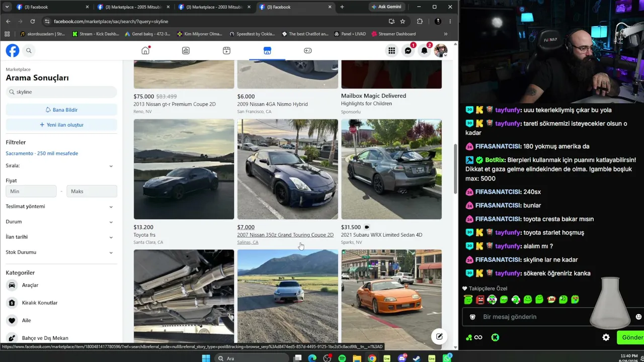
Task: Open Chrome extensions puzzle icon
Action: point(420,21)
